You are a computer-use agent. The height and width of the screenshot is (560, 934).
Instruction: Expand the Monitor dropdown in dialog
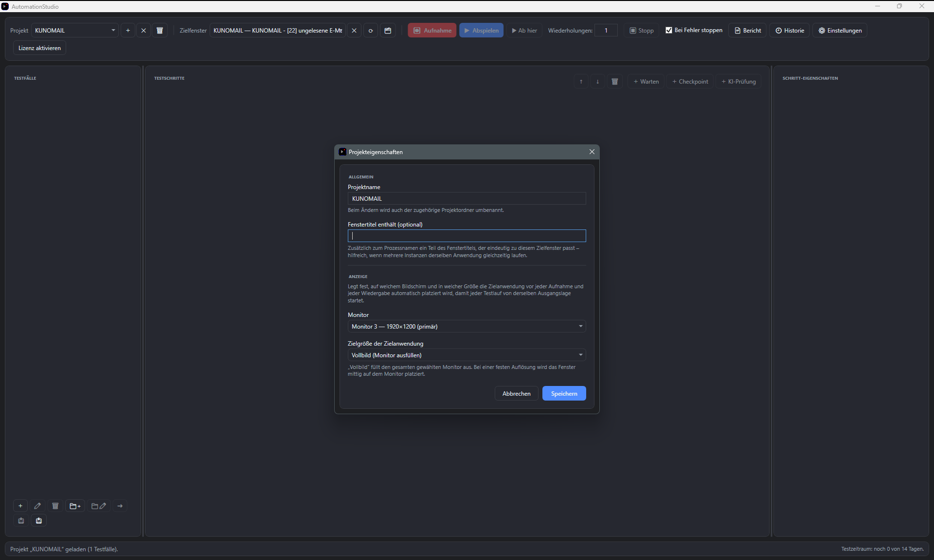(467, 326)
